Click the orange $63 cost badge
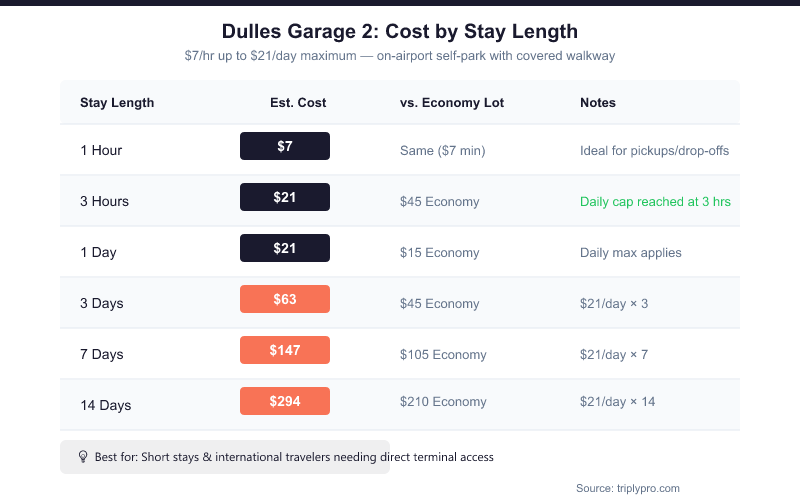This screenshot has width=800, height=500. [x=285, y=299]
